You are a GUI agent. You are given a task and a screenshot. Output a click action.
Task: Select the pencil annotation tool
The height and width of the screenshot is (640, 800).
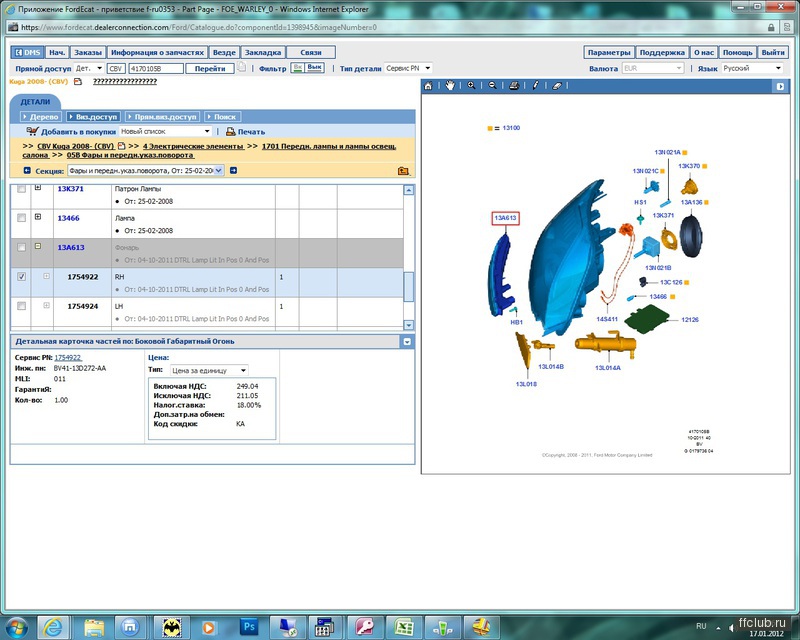[535, 86]
